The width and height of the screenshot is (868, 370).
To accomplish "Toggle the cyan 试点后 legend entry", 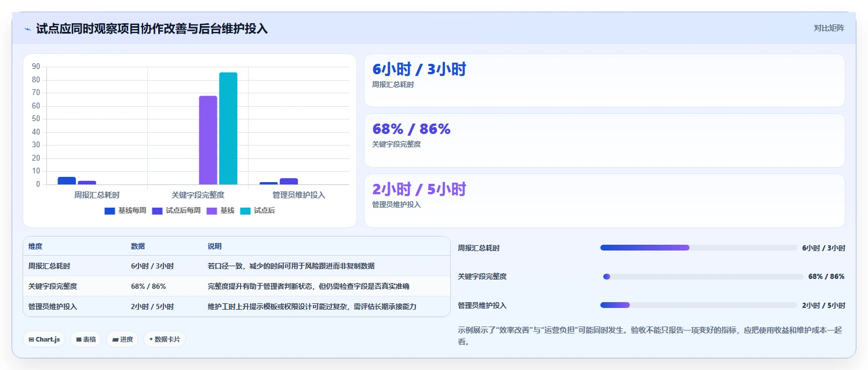I will point(257,211).
